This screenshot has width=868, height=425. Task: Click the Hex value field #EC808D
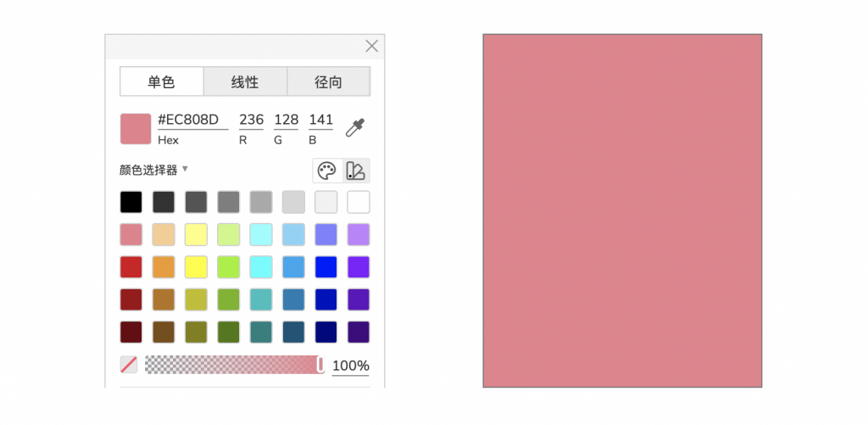coord(192,120)
